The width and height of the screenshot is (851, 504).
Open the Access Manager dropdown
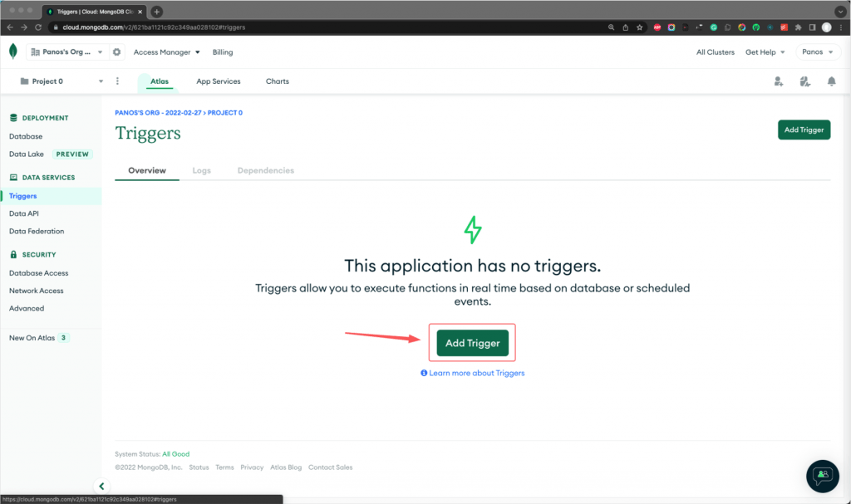166,52
